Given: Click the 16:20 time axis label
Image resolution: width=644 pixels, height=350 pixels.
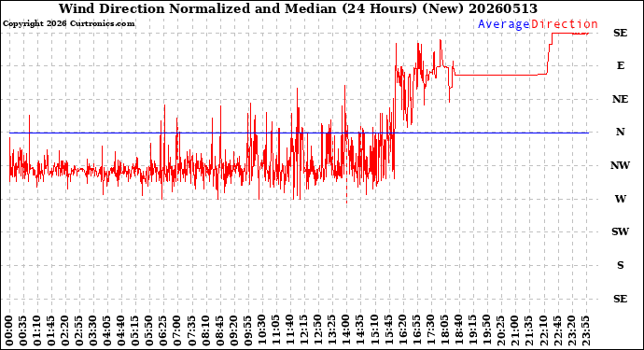Looking at the screenshot, I should [x=402, y=330].
